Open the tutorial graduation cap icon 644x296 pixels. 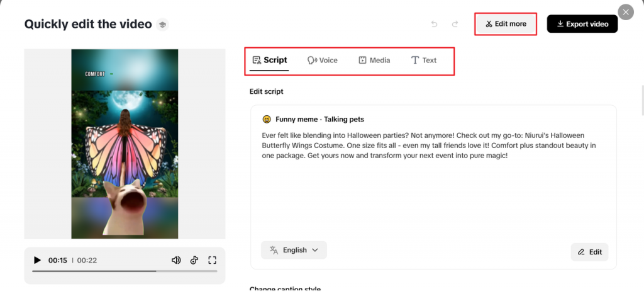pos(162,25)
